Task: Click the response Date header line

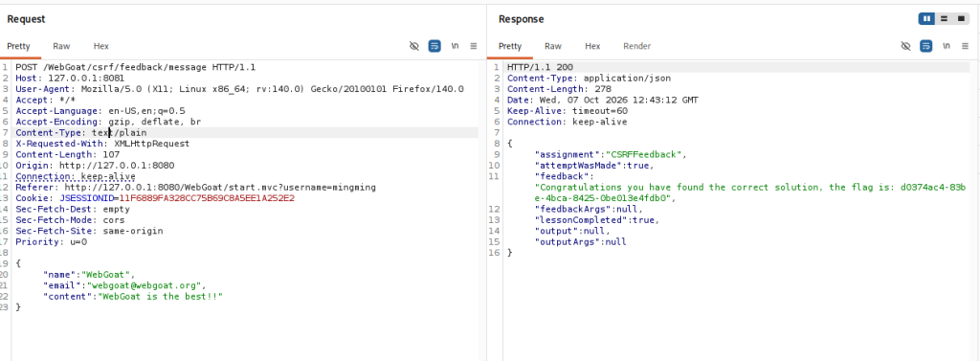Action: point(603,101)
